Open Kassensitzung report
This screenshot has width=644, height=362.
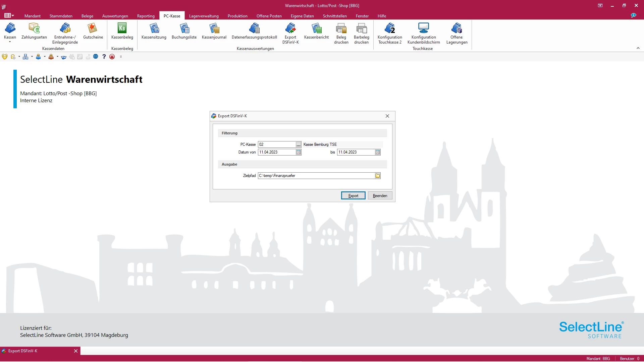point(154,31)
